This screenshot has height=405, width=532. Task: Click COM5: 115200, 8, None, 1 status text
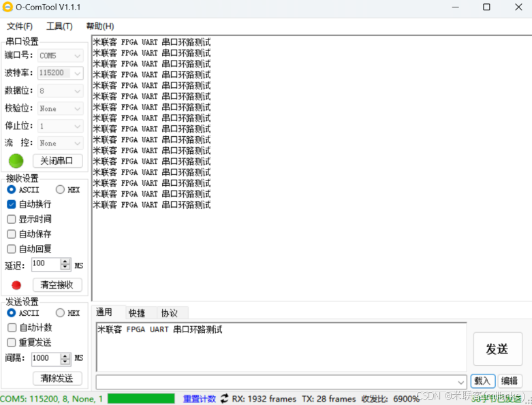[52, 399]
